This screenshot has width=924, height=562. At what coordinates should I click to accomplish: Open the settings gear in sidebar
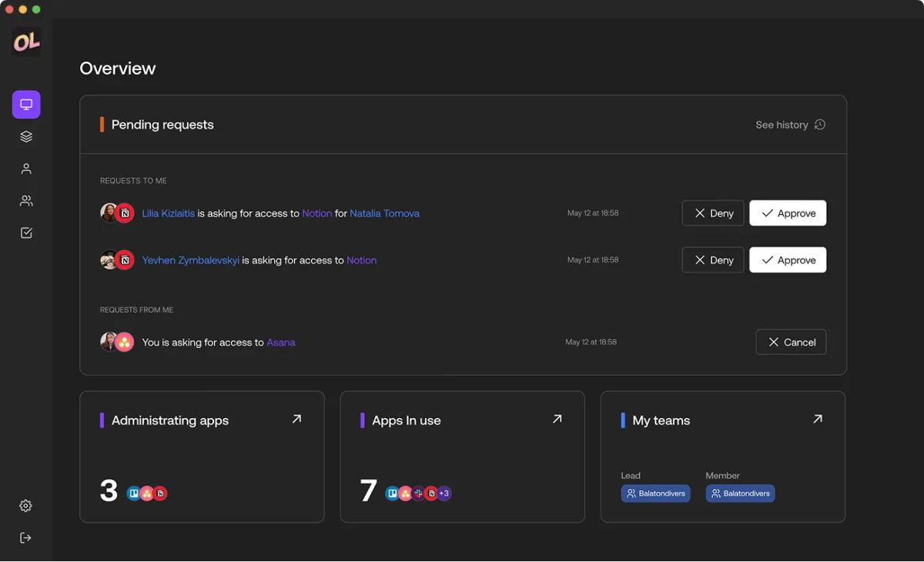25,506
